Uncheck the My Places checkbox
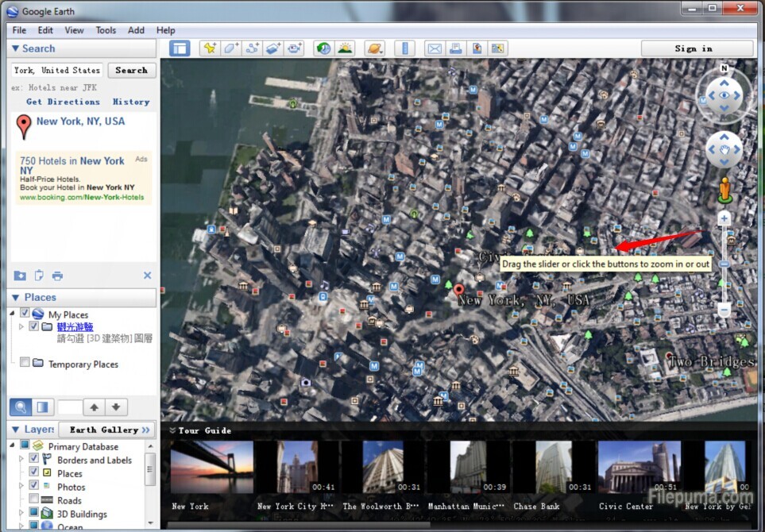The image size is (765, 532). (x=25, y=313)
